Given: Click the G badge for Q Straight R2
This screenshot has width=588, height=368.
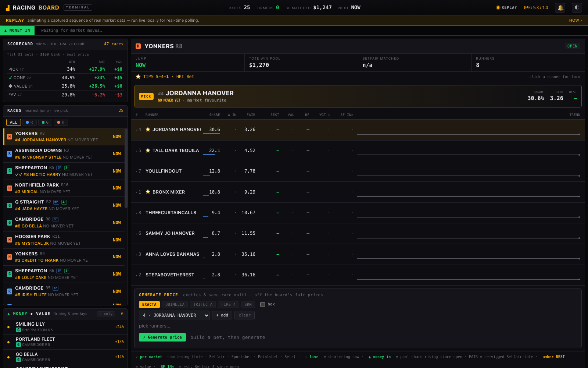Looking at the screenshot, I should (10, 205).
